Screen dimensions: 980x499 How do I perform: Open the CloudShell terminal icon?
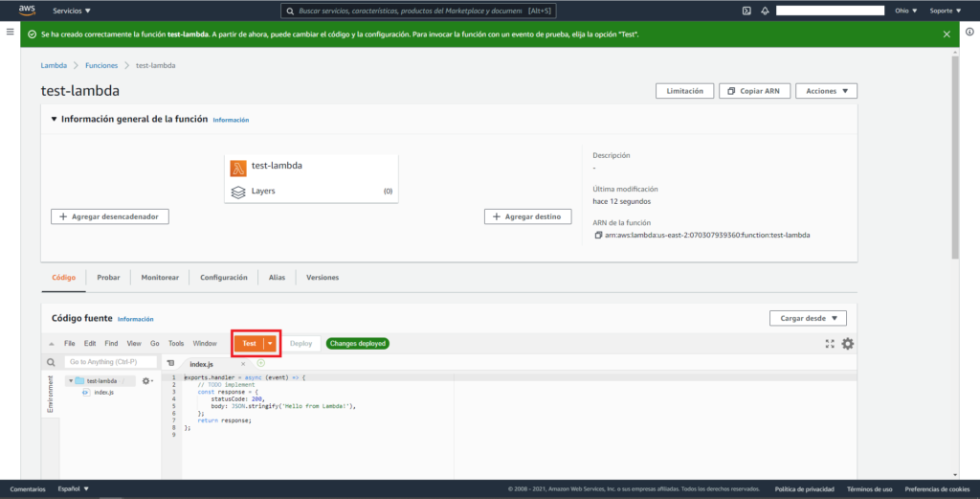pos(746,11)
